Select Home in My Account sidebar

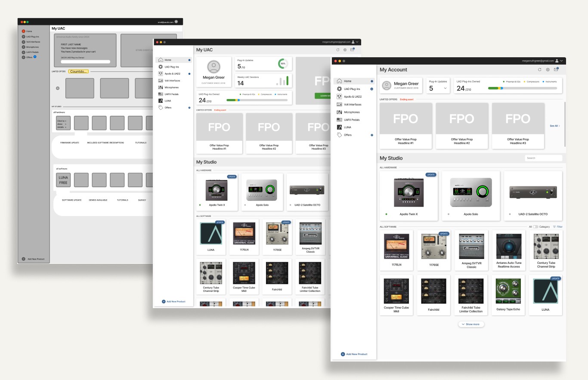click(x=354, y=81)
